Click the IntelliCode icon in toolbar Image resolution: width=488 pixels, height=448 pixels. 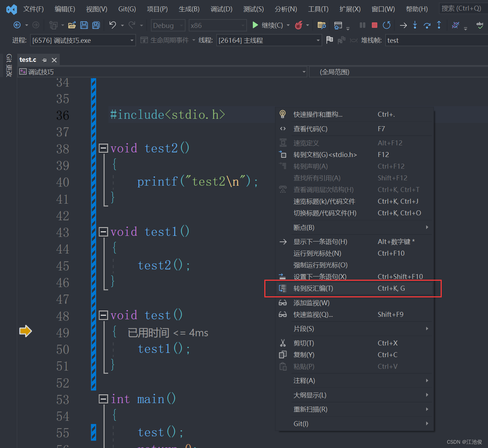tap(455, 25)
